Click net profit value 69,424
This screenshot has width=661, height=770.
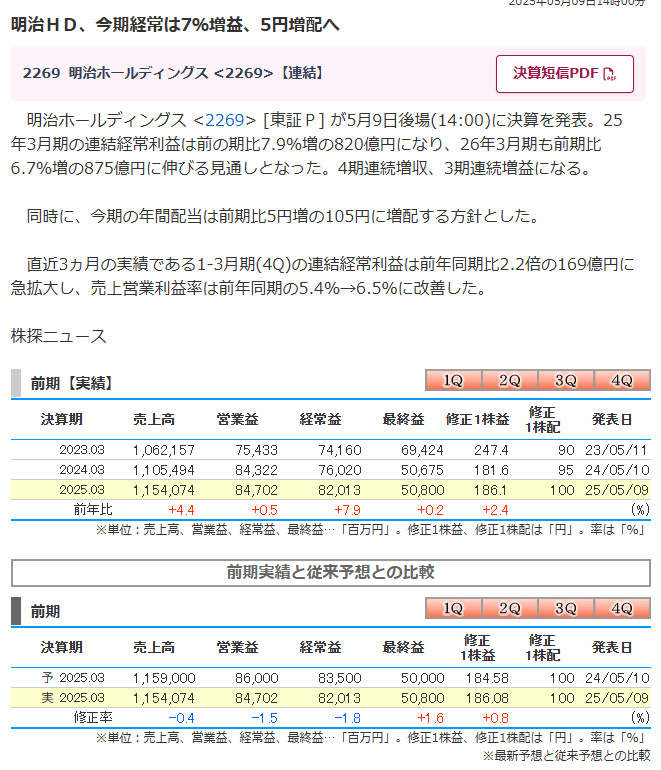click(x=422, y=450)
